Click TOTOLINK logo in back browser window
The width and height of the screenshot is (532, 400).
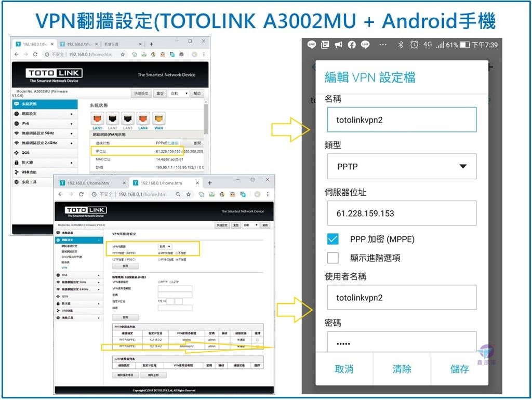click(x=54, y=73)
